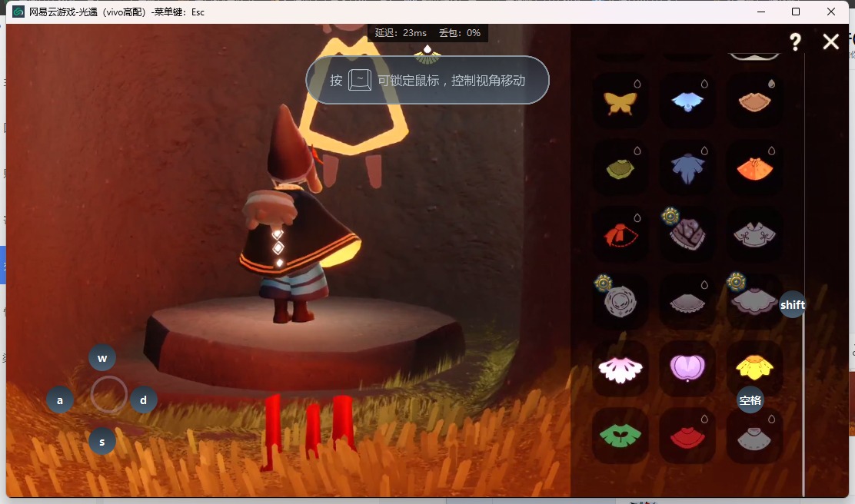This screenshot has width=855, height=504.
Task: Select the plain gray scalloped cape
Action: click(x=687, y=302)
